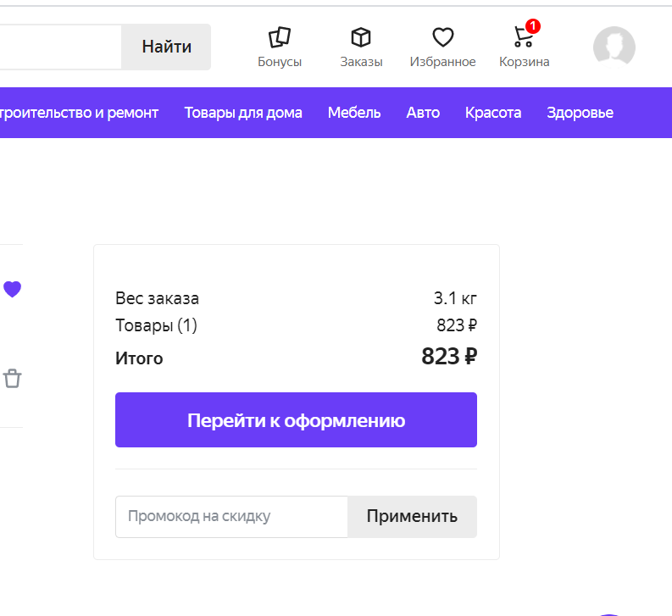Click the Итого total 823 ₽ value
This screenshot has height=616, width=672.
coord(449,357)
